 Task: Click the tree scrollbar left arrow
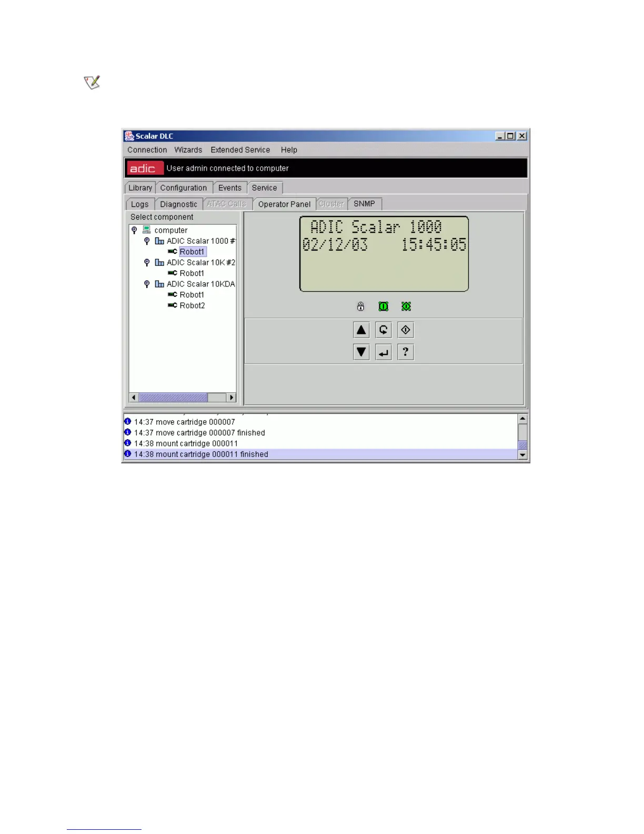coord(134,398)
